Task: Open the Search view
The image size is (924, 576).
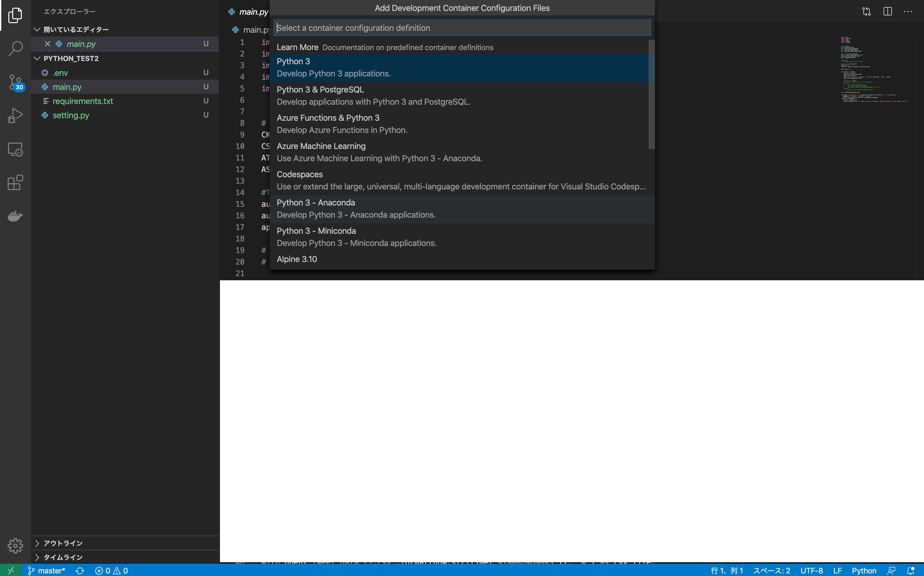Action: (x=15, y=48)
